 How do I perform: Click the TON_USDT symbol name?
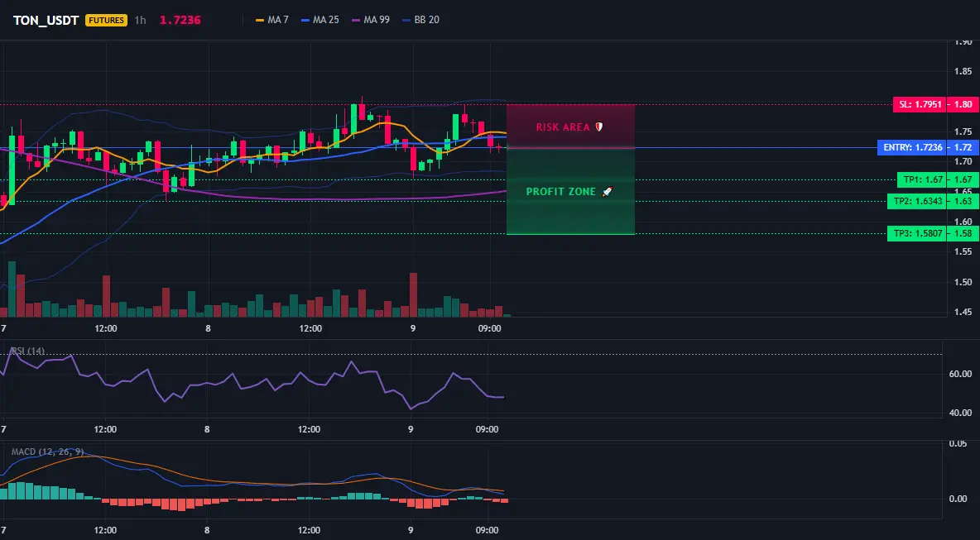point(46,20)
